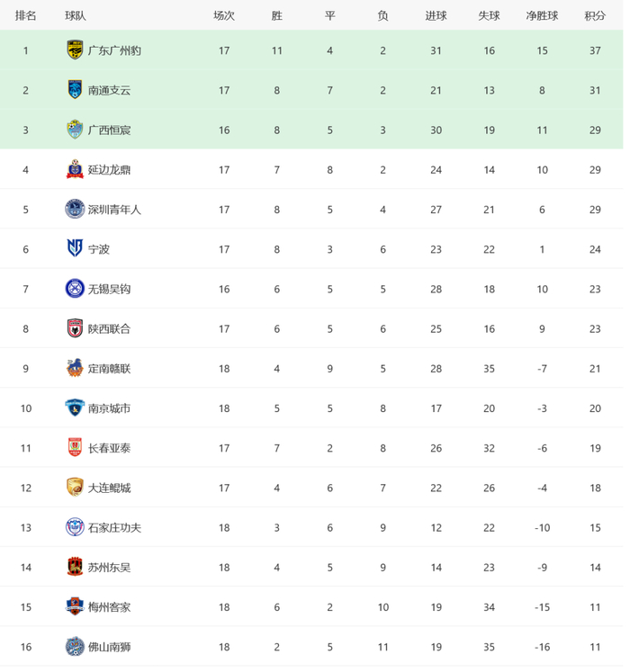The height and width of the screenshot is (672, 630).
Task: Open the 长春亚泰 team name link
Action: click(109, 448)
